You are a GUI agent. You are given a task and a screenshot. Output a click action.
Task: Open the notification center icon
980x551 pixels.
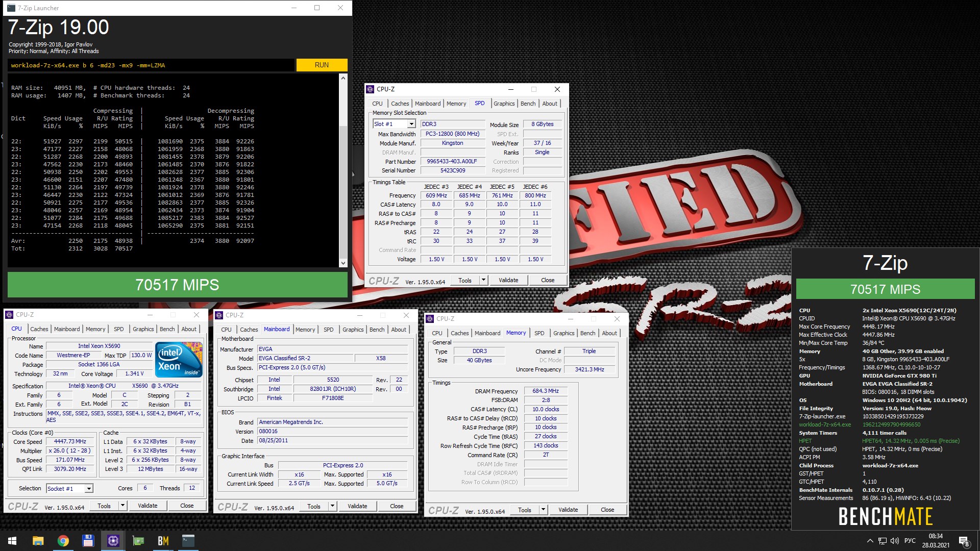[x=964, y=541]
